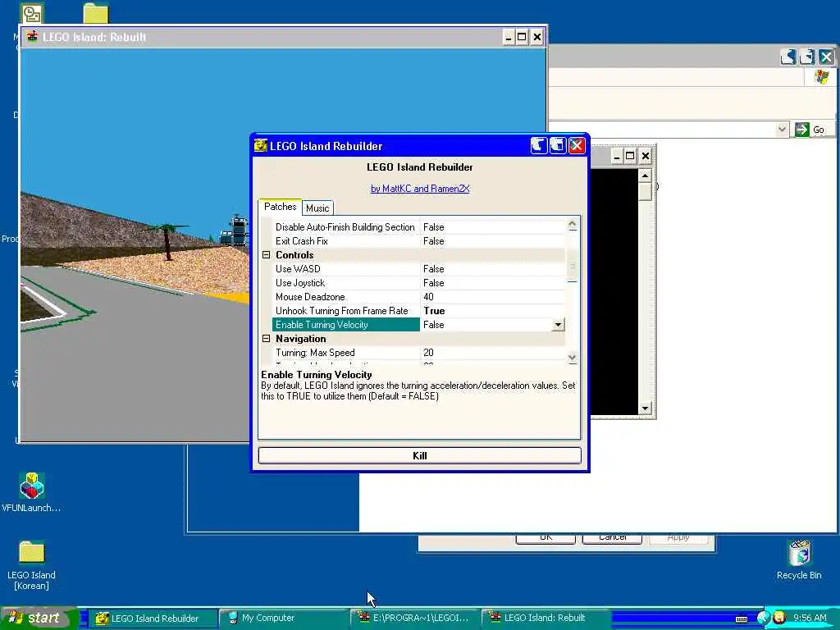Click the system clock showing 9:56 AM
Image resolution: width=840 pixels, height=630 pixels.
[x=810, y=618]
